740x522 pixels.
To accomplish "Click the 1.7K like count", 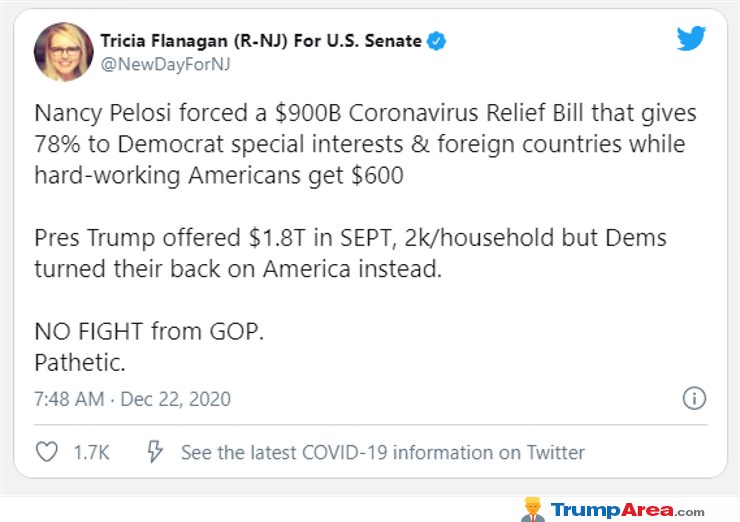I will tap(92, 453).
